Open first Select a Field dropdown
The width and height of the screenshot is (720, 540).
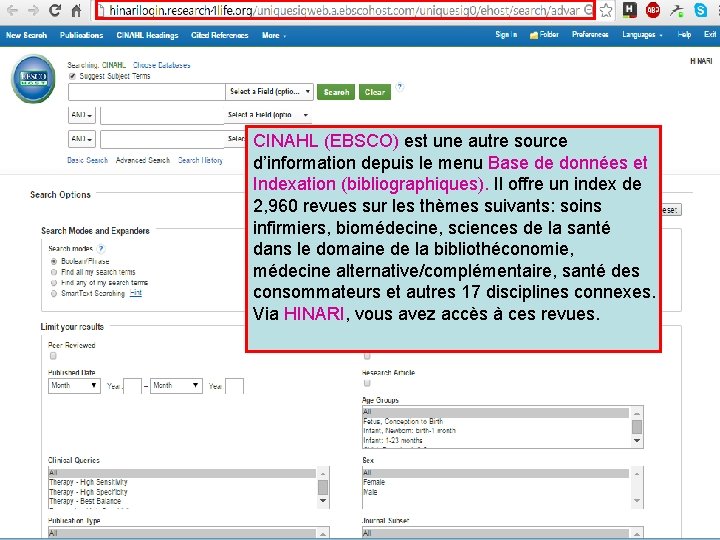pos(270,92)
